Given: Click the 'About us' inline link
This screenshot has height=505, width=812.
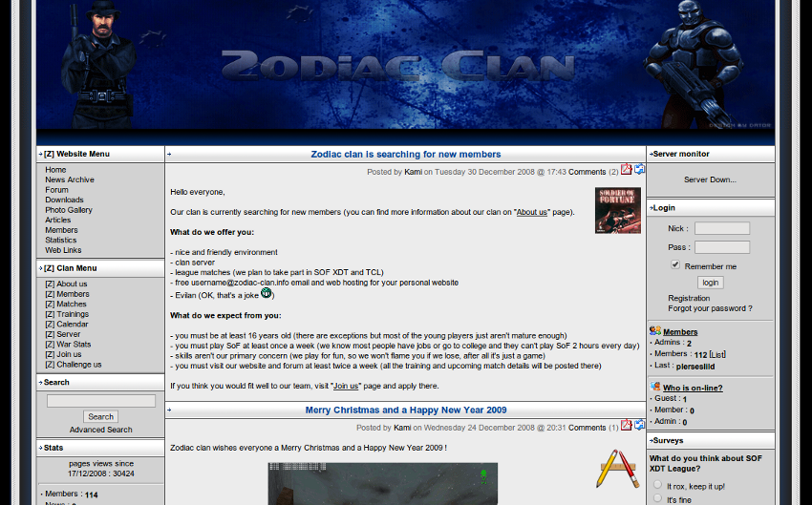Looking at the screenshot, I should pos(531,212).
